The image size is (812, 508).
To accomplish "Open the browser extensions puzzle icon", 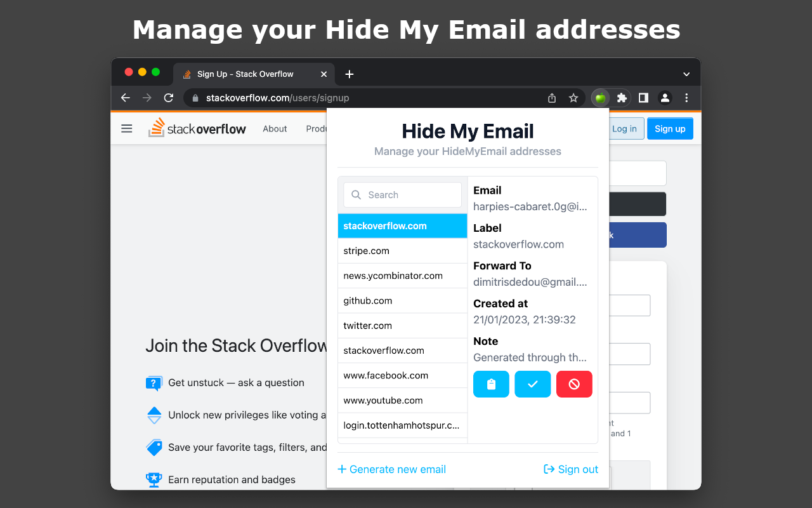I will pyautogui.click(x=622, y=98).
